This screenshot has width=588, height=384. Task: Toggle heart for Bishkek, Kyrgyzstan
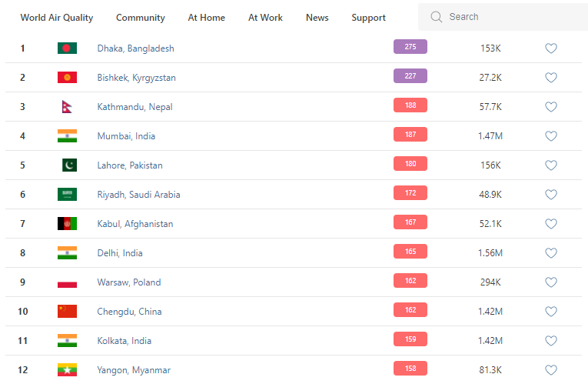pyautogui.click(x=550, y=78)
